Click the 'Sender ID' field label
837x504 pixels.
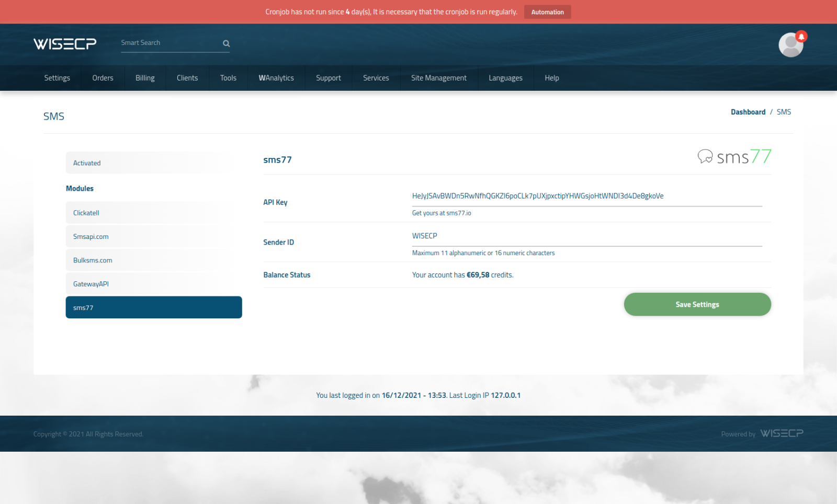278,243
